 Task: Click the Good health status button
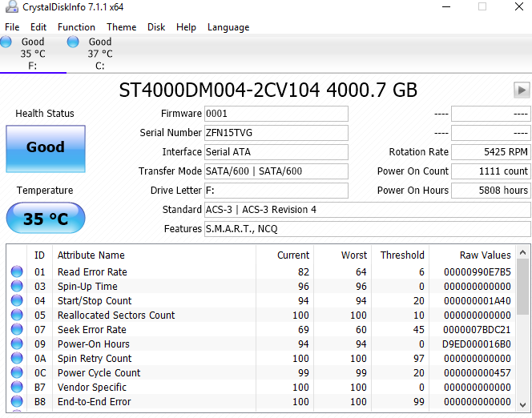(x=46, y=147)
